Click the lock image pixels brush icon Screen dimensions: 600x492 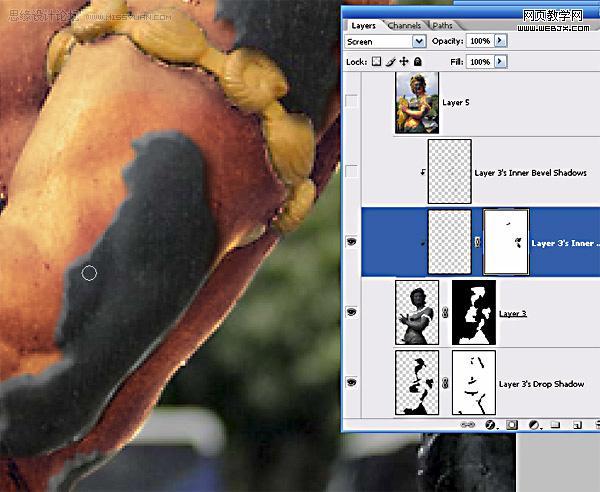click(x=389, y=62)
